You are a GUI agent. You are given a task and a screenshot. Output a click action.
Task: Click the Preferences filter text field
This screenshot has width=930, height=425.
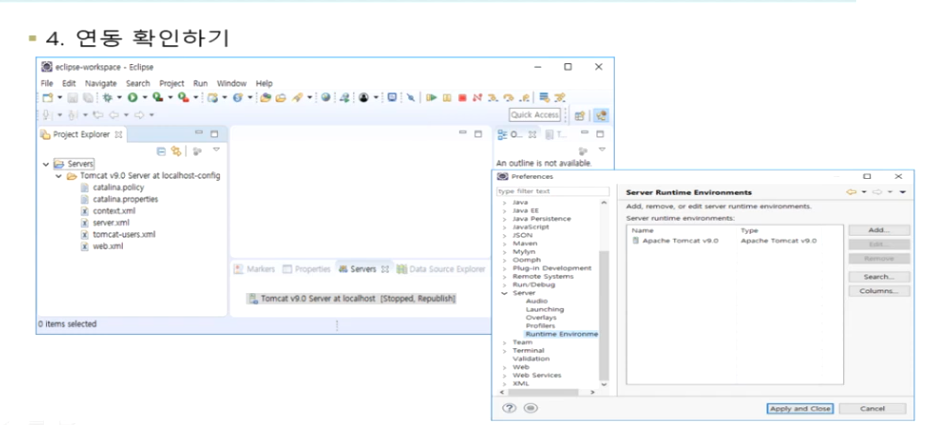[553, 191]
